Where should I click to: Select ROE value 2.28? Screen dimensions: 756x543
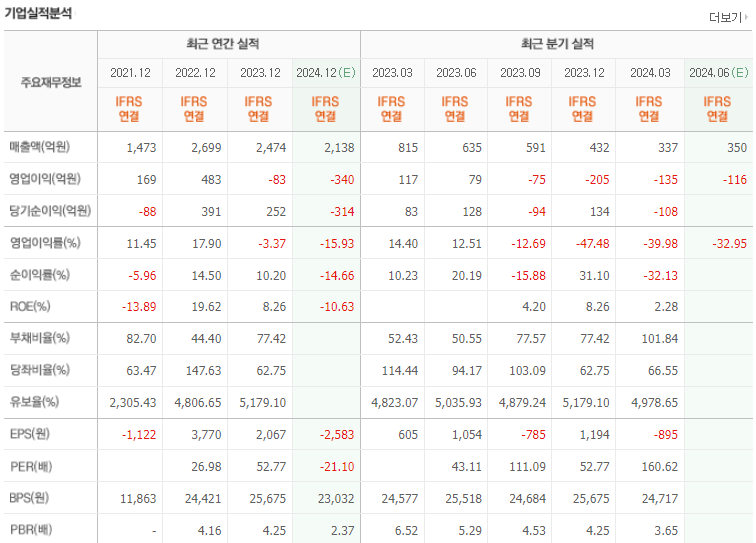click(x=666, y=307)
